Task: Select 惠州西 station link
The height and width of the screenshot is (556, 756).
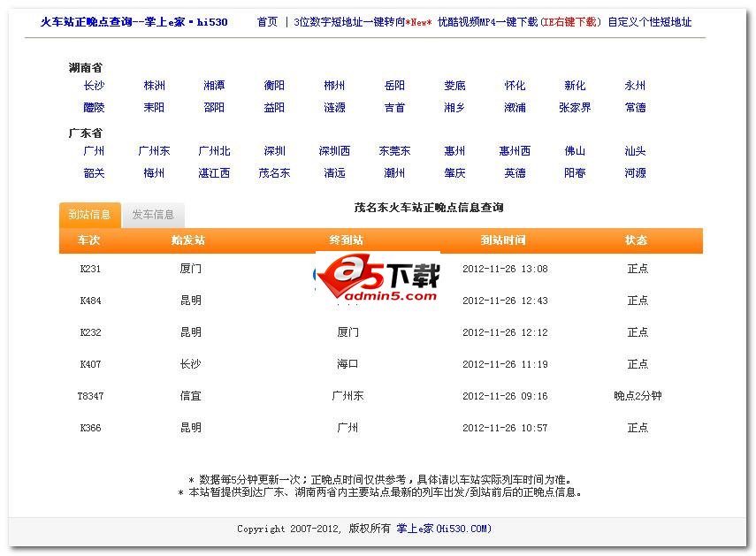Action: tap(515, 151)
